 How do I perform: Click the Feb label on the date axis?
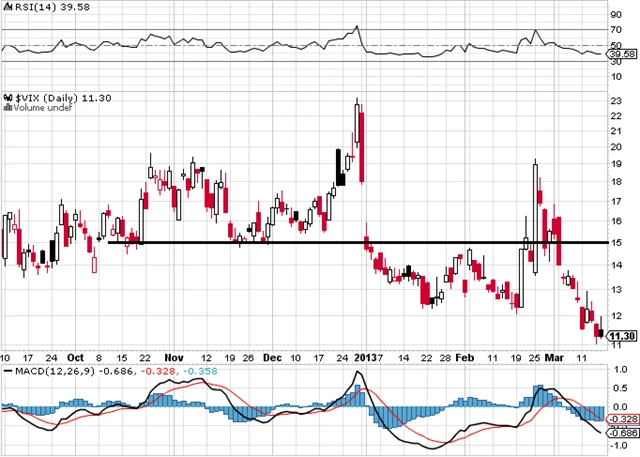click(x=465, y=356)
